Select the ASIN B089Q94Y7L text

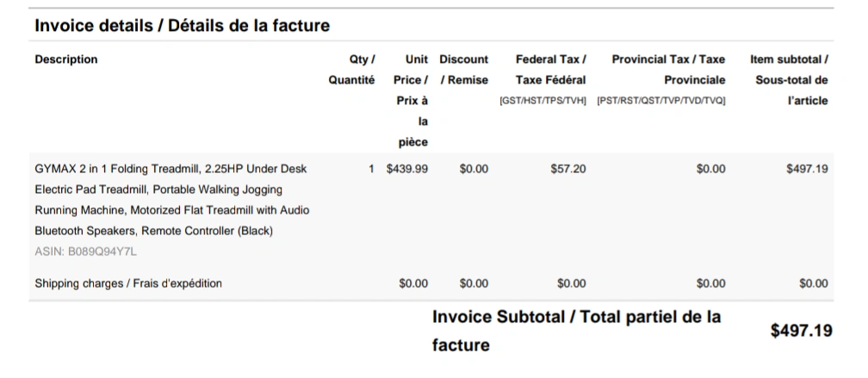tap(86, 251)
